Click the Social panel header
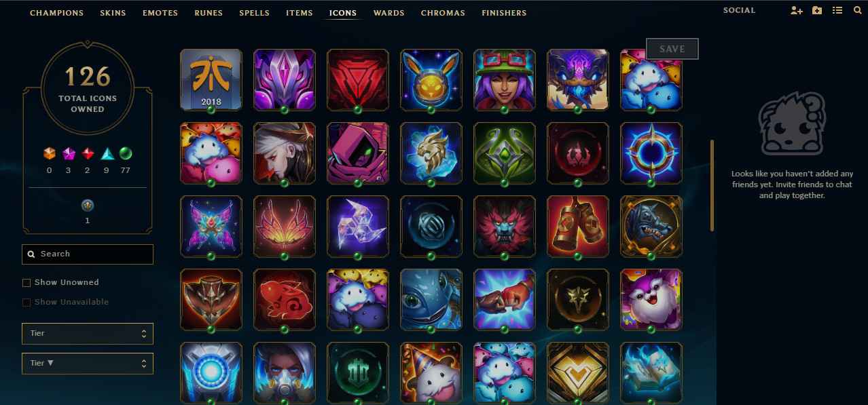The image size is (868, 405). pos(739,11)
